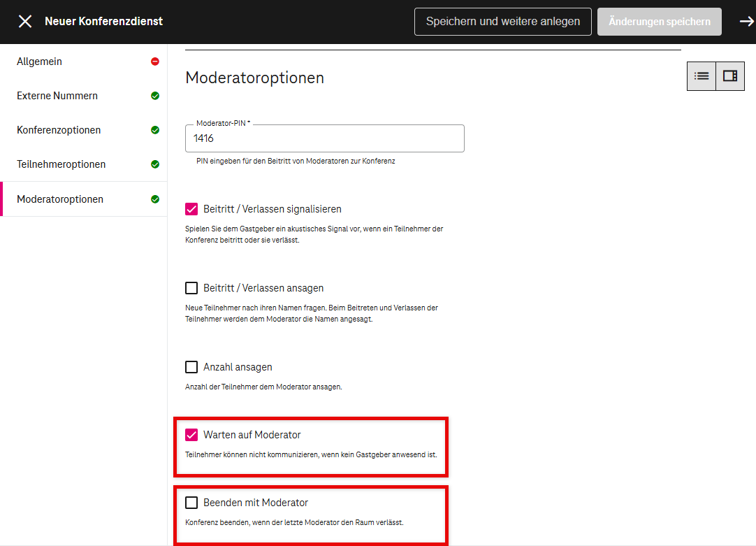Select Konferenzoptionen in sidebar
Viewport: 756px width, 546px height.
[x=59, y=130]
